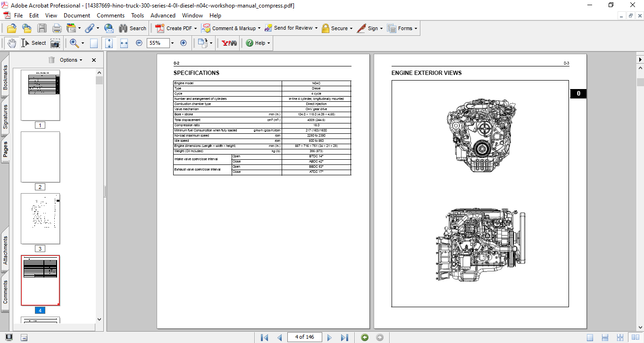Go to the last page

point(344,337)
